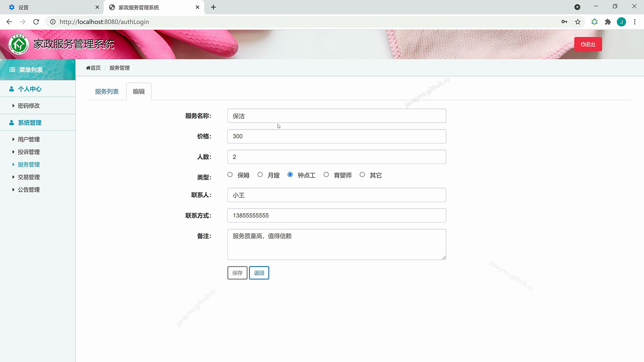Click the home icon in breadcrumb
Screen dimensions: 644x362
coord(88,68)
